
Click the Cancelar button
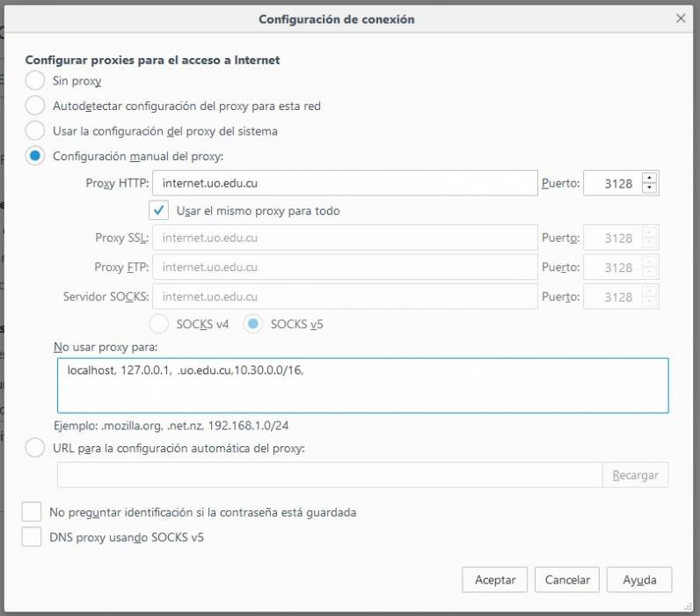pos(567,581)
